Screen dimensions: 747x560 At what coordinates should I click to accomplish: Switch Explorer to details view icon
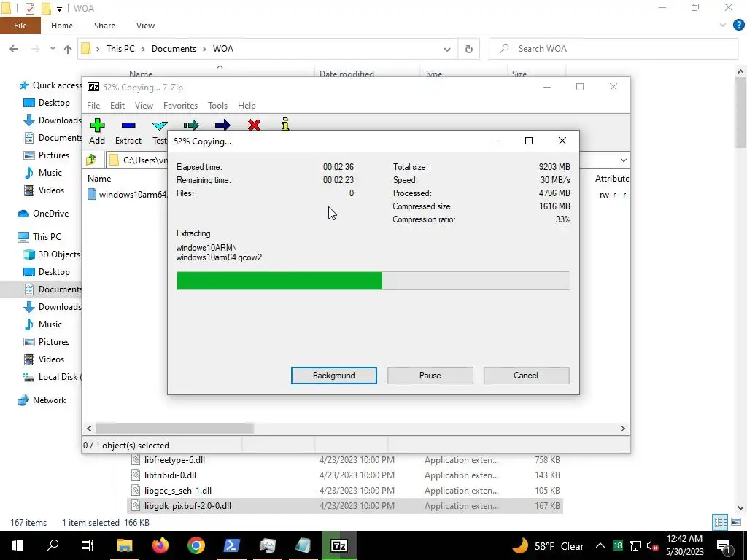click(720, 522)
